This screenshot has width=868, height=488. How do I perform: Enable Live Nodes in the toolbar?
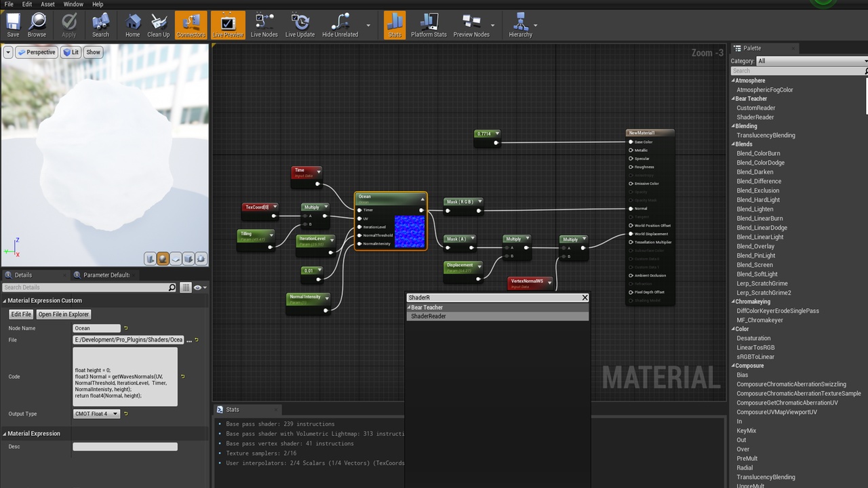pyautogui.click(x=264, y=25)
